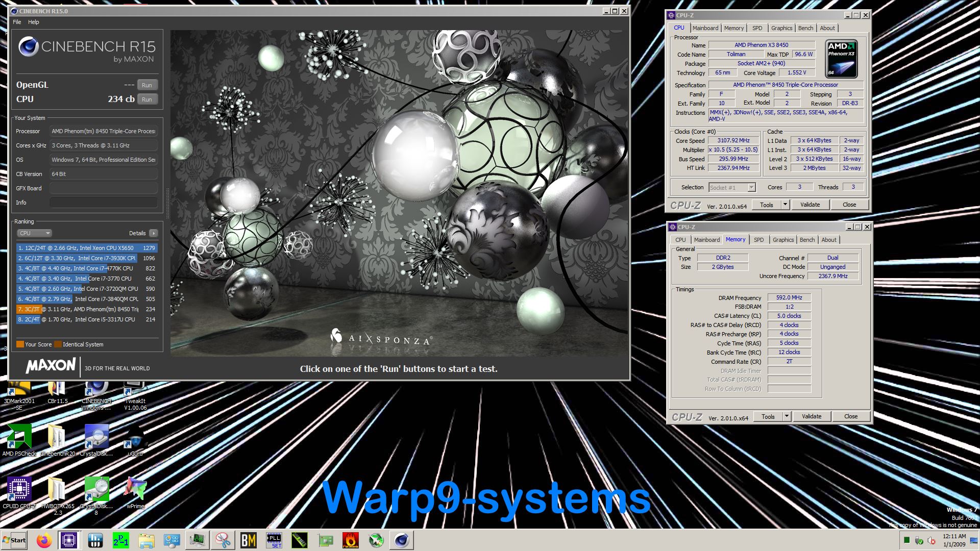Open the CPU ranking type dropdown
The height and width of the screenshot is (551, 980).
coord(34,233)
